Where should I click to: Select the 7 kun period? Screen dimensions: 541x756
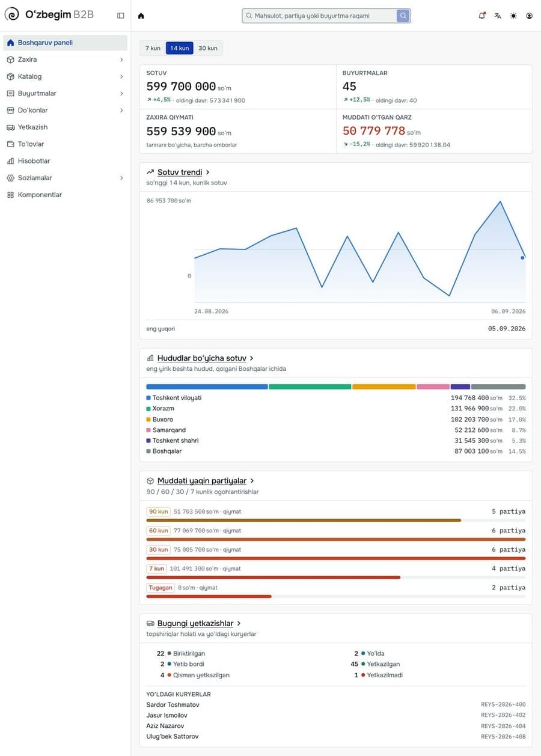tap(153, 48)
